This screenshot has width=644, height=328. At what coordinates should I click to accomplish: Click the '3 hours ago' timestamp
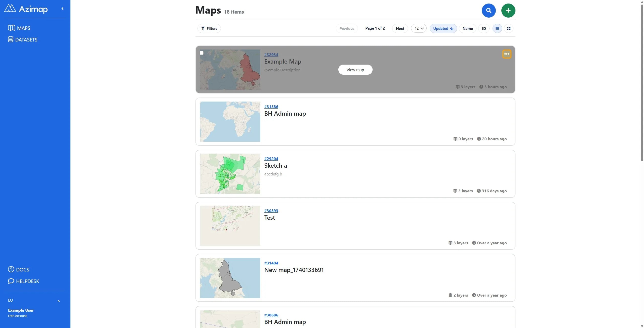pyautogui.click(x=495, y=87)
